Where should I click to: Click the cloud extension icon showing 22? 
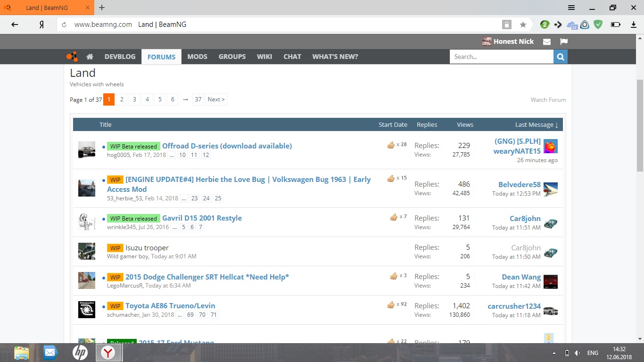point(572,25)
